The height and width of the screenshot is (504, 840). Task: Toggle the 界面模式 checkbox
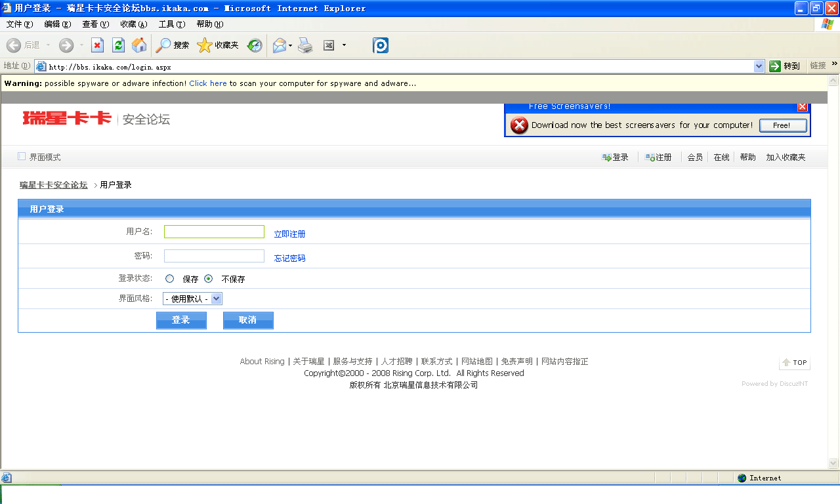point(22,157)
